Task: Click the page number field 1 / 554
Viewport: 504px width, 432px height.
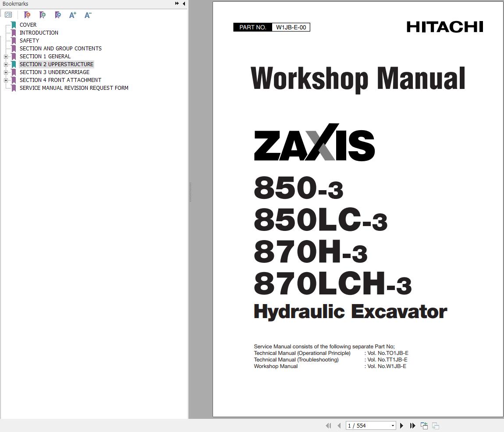Action: click(x=368, y=425)
